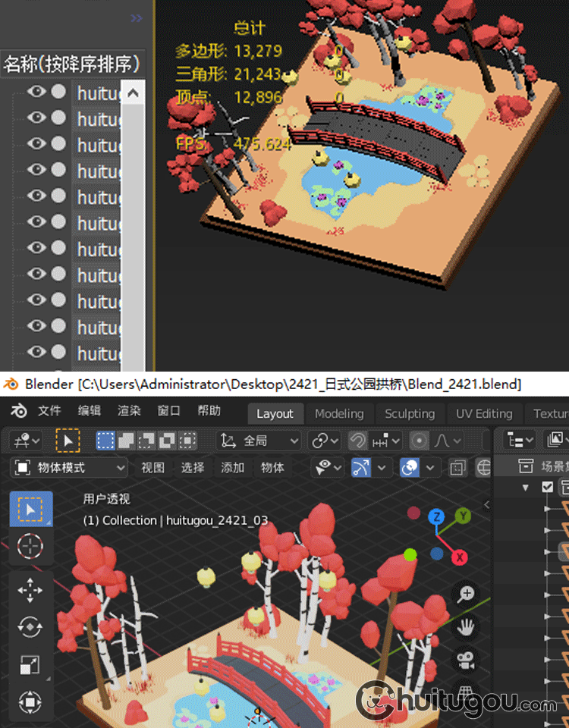Open overlay options dropdown arrow
569x728 pixels.
430,468
